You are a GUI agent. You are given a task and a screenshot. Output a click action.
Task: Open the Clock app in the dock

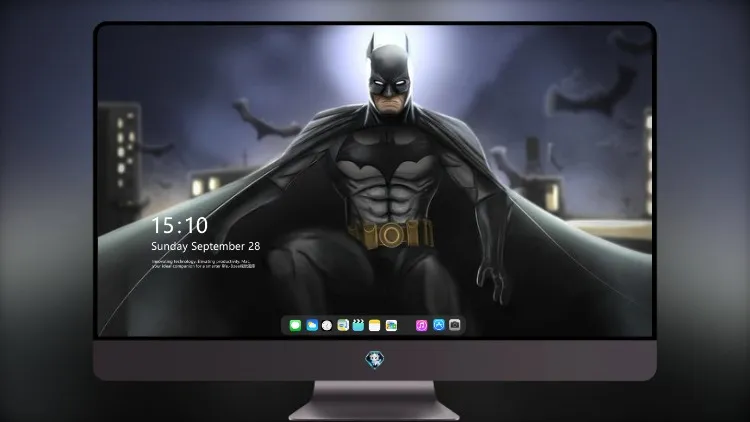[327, 325]
